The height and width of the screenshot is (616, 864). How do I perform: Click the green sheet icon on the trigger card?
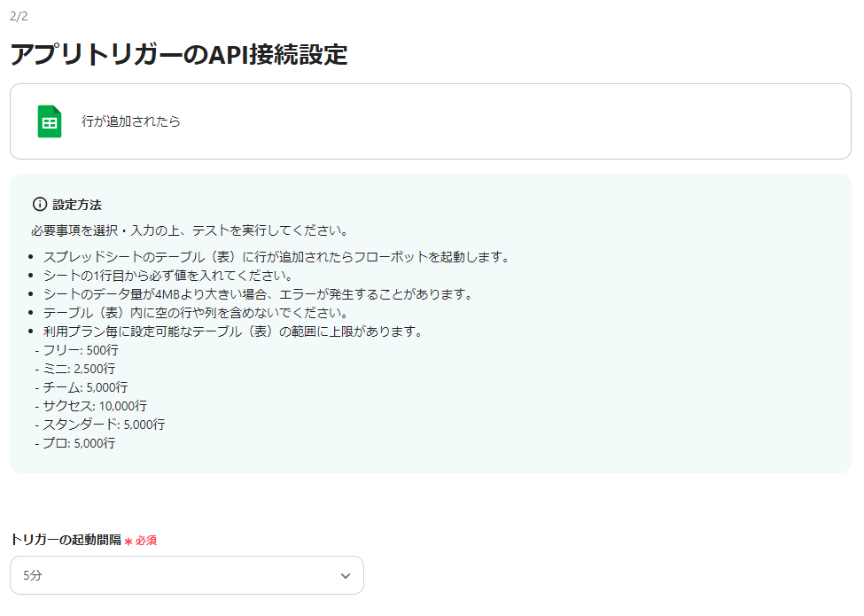pos(50,121)
